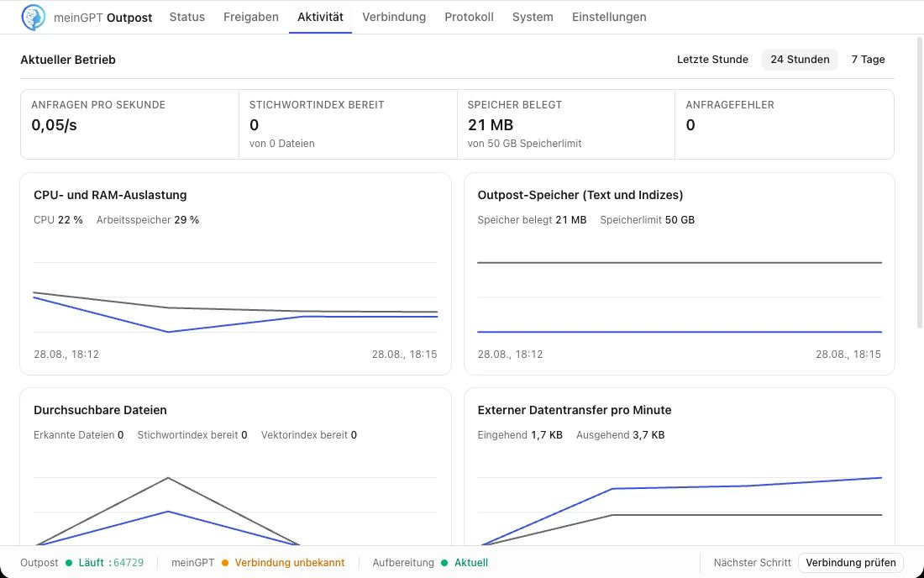The image size is (924, 578).
Task: Click the 21 MB Speicher belegt card value
Action: 491,125
